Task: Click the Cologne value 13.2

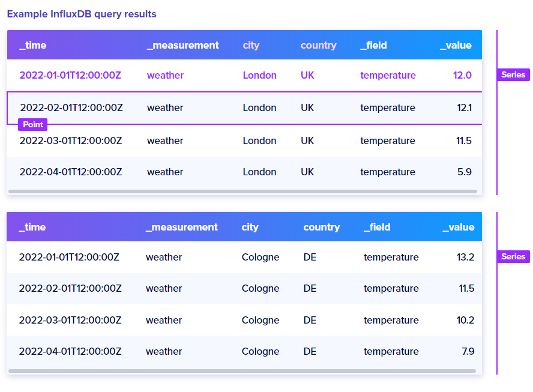Action: (465, 257)
